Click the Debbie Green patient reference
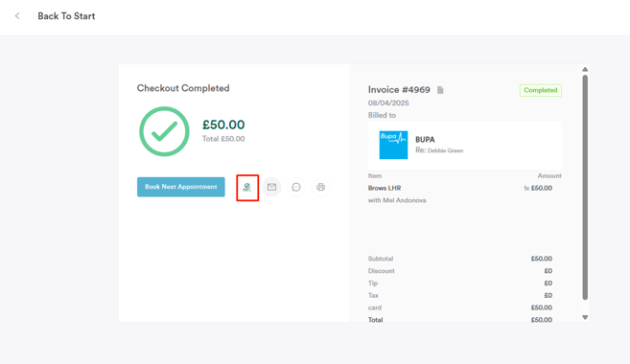Screen dimensions: 630x364 (445, 150)
